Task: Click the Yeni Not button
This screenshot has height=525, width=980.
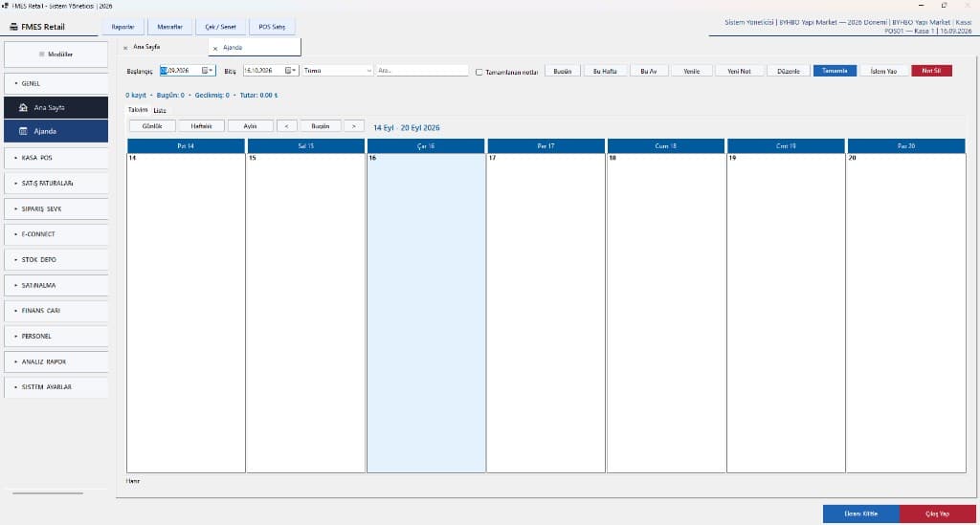Action: [739, 71]
